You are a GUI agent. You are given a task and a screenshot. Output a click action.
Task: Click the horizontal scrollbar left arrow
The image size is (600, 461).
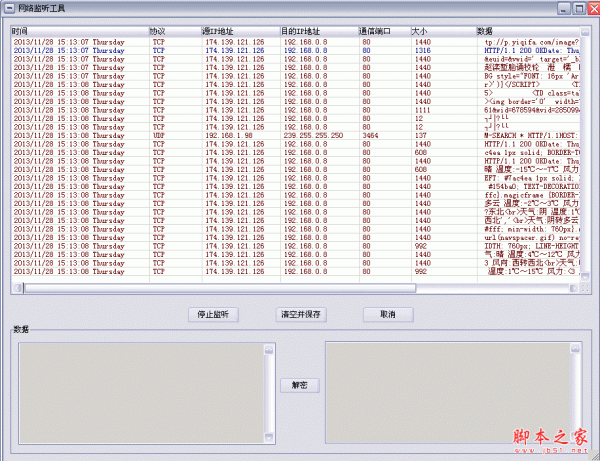pos(18,288)
